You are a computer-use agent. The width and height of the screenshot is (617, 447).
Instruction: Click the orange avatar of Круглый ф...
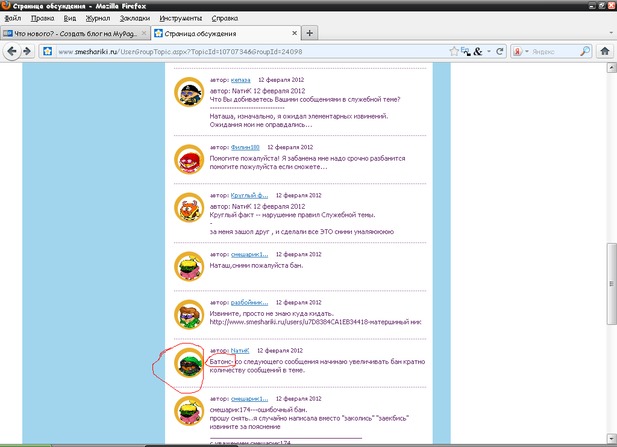(189, 207)
